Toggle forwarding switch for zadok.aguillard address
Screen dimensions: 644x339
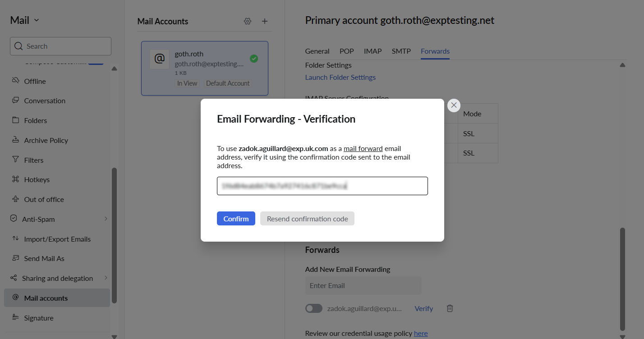click(314, 308)
